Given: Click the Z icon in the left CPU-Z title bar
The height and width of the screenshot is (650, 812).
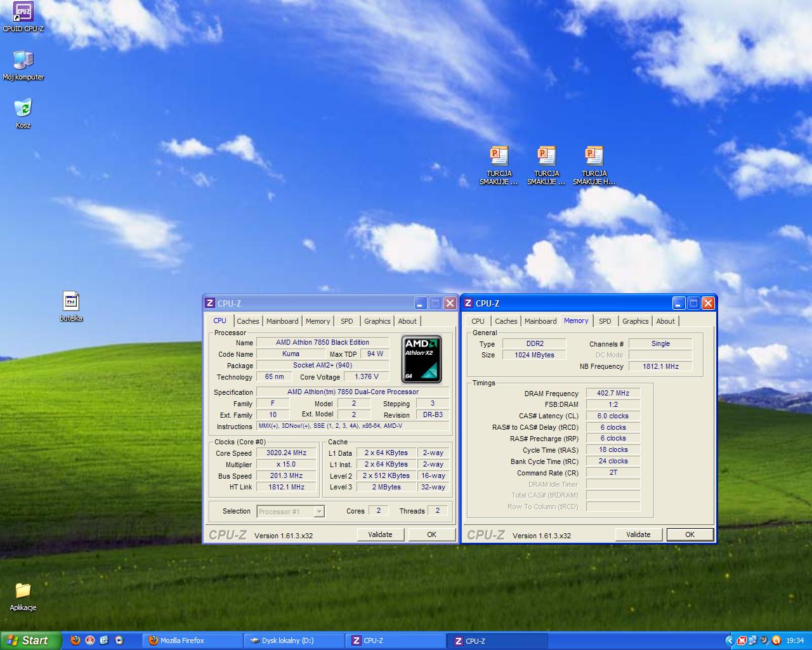Looking at the screenshot, I should (x=210, y=303).
